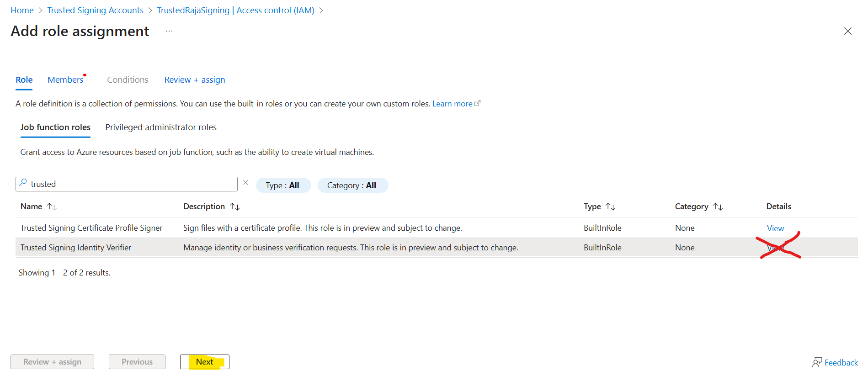Click the Feedback person icon
This screenshot has width=868, height=376.
(817, 362)
